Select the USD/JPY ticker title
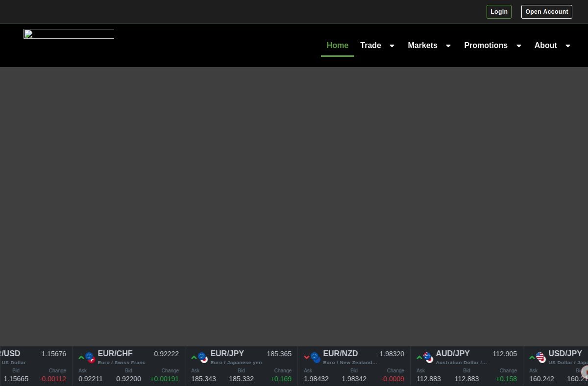Image resolution: width=588 pixels, height=392 pixels. 565,354
